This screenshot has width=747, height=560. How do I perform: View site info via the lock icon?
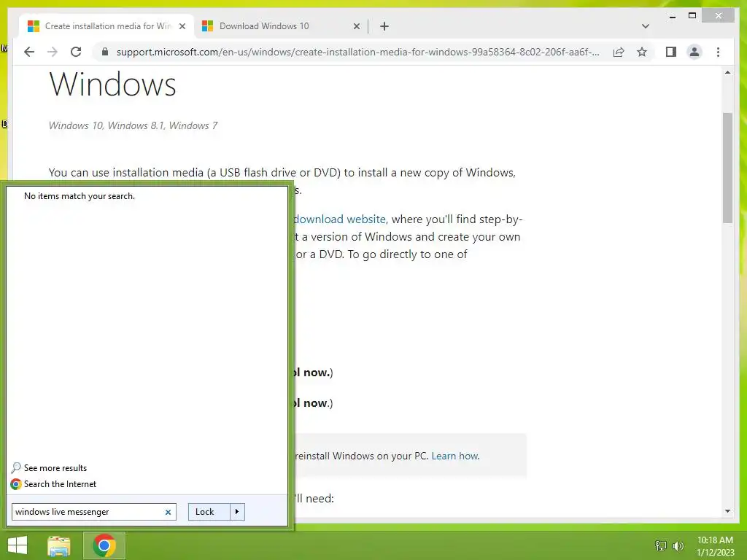[x=105, y=52]
